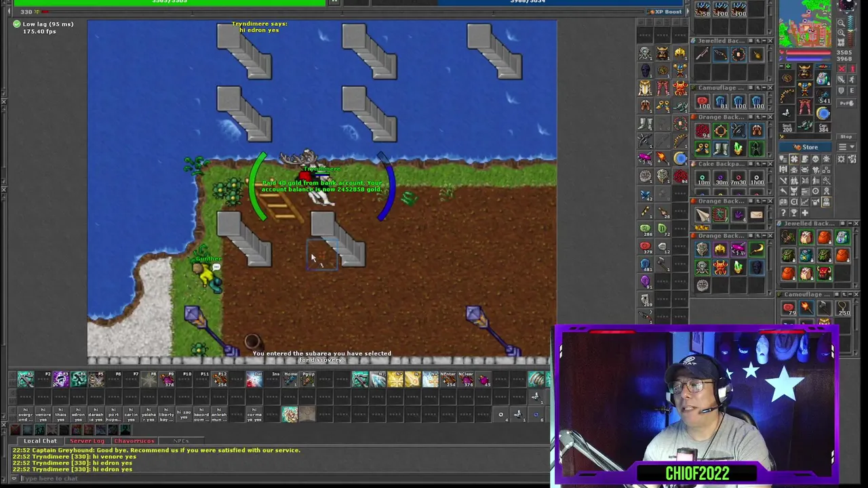Image resolution: width=868 pixels, height=488 pixels.
Task: Select the shield defensive stance
Action: coord(841,90)
